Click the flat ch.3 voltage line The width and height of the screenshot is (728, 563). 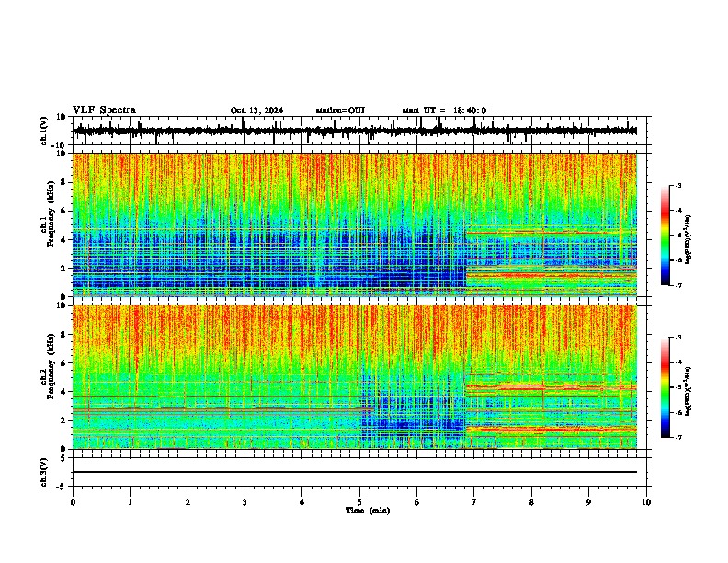tap(354, 472)
